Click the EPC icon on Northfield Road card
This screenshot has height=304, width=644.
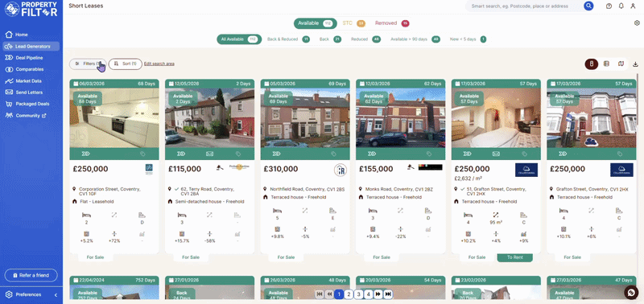point(332,211)
